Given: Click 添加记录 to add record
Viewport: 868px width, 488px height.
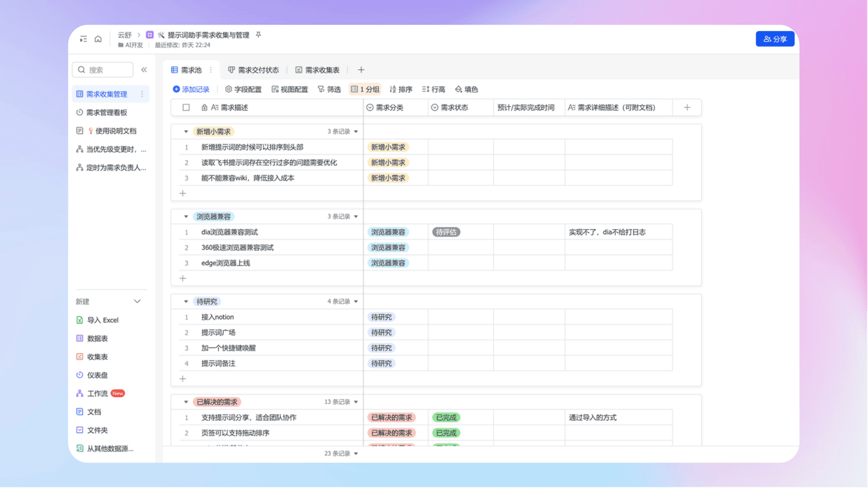Looking at the screenshot, I should [x=191, y=89].
